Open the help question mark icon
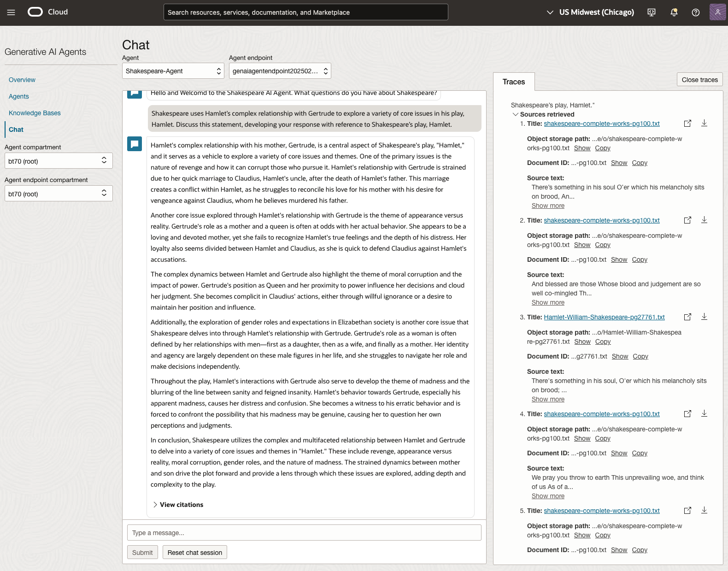 tap(696, 12)
